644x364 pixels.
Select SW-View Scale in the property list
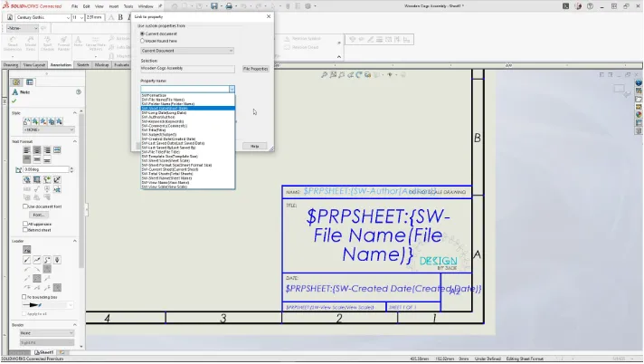(188, 187)
